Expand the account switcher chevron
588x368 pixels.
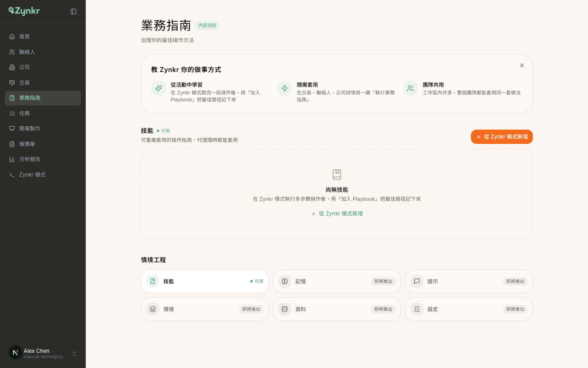coord(74,354)
